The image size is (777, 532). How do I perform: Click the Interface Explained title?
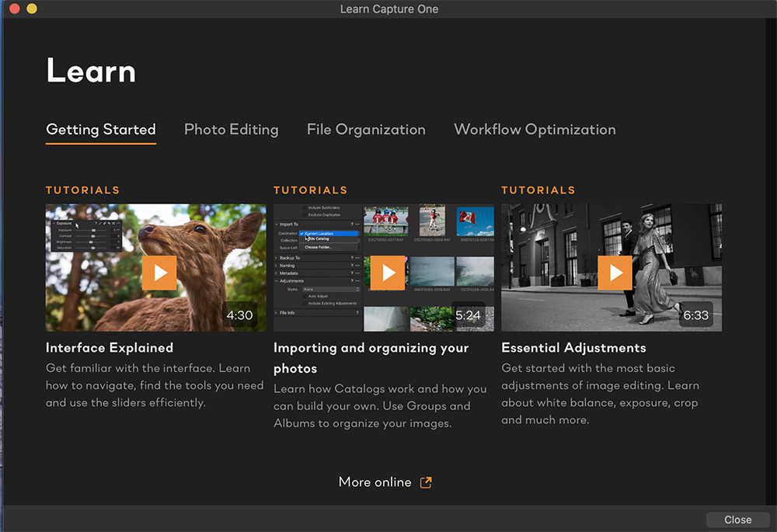point(110,348)
